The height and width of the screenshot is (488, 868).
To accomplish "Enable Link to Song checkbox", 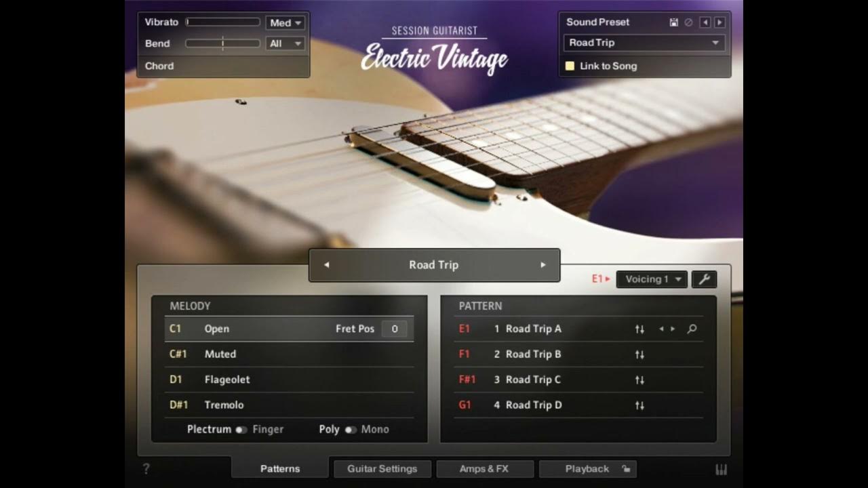I will [x=570, y=66].
